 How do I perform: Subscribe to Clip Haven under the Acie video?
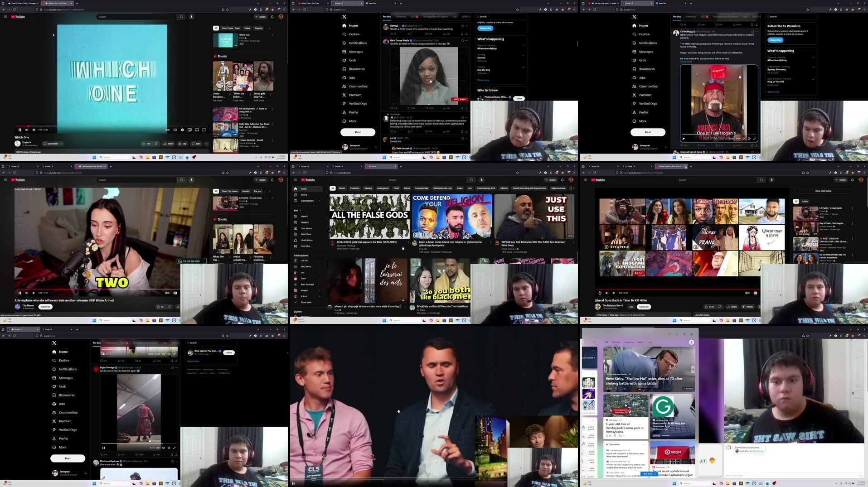[45, 307]
